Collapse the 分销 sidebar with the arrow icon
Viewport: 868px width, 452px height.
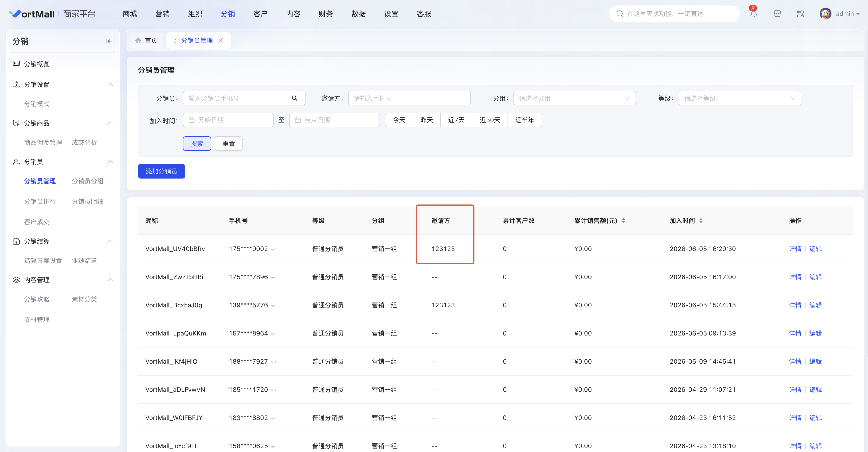click(x=108, y=41)
